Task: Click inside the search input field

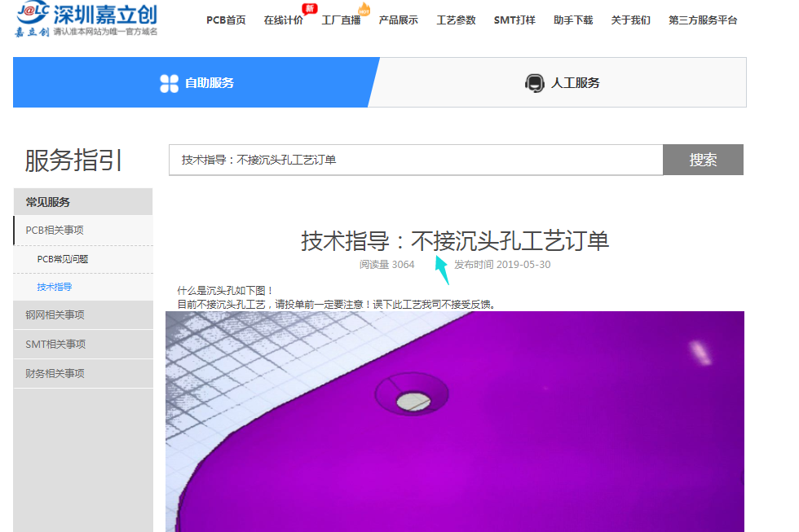Action: (x=408, y=160)
